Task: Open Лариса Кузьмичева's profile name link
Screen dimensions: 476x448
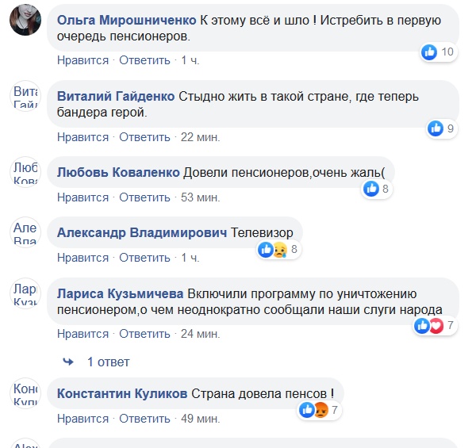Action: 120,293
